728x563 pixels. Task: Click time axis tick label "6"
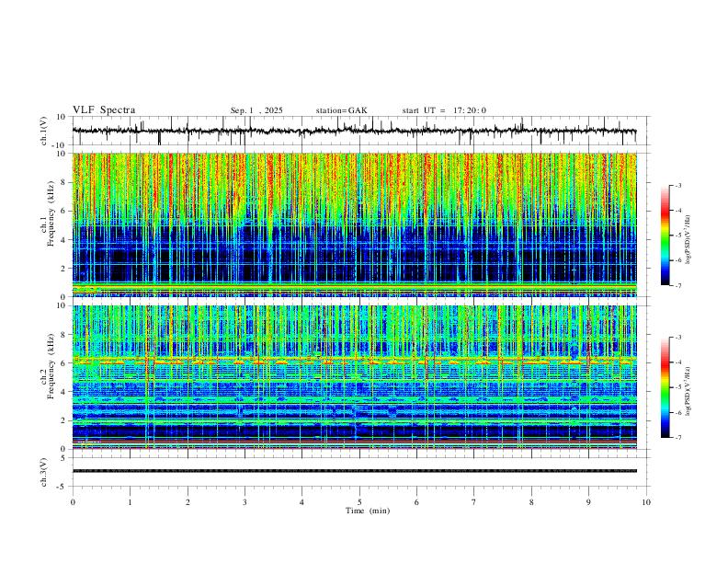point(416,502)
